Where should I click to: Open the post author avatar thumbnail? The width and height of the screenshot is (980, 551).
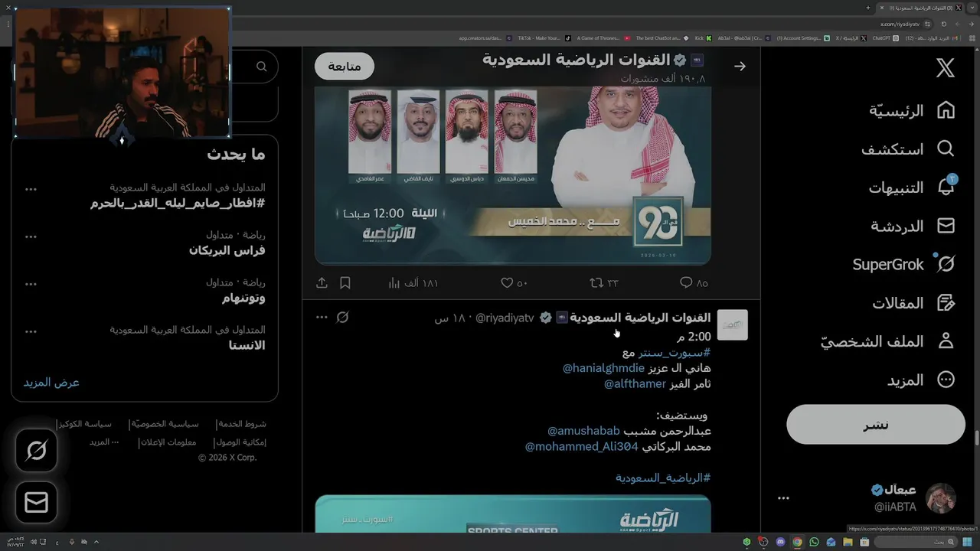pyautogui.click(x=732, y=324)
